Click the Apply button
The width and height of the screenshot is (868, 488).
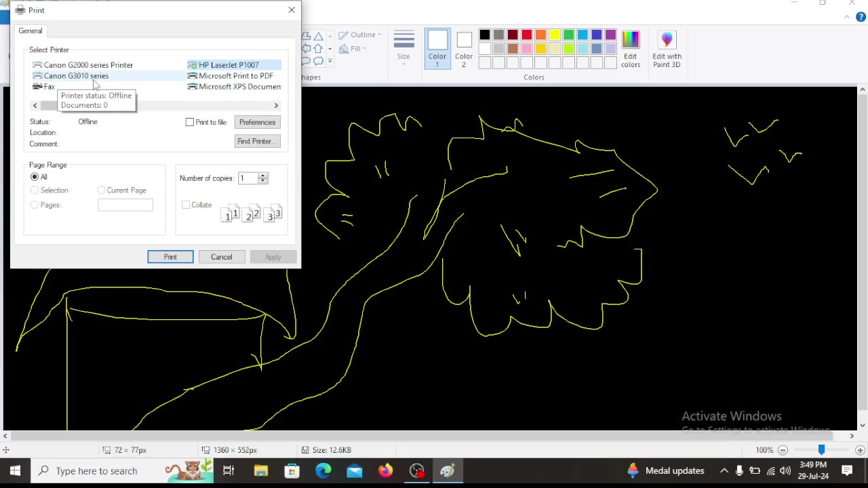(273, 257)
